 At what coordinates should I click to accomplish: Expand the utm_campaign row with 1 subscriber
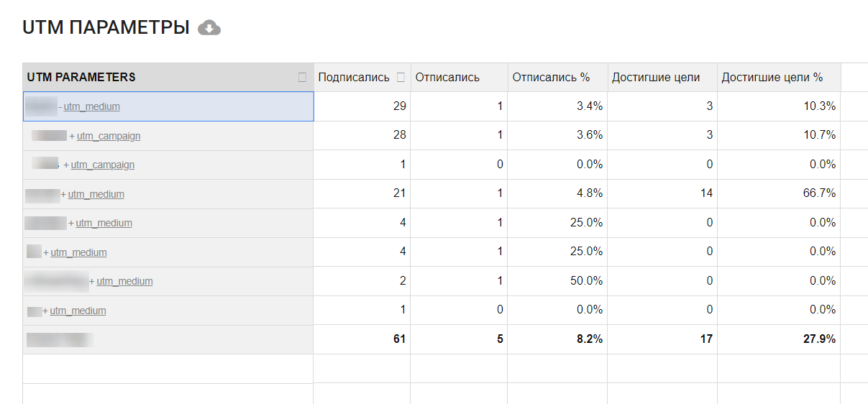click(66, 165)
